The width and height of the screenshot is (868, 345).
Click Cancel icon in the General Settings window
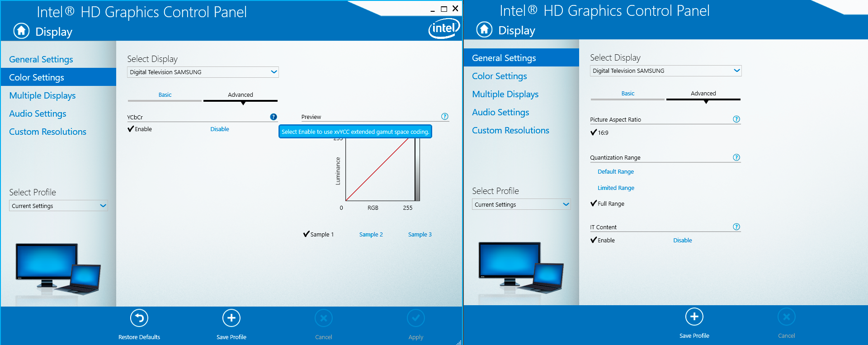[787, 317]
